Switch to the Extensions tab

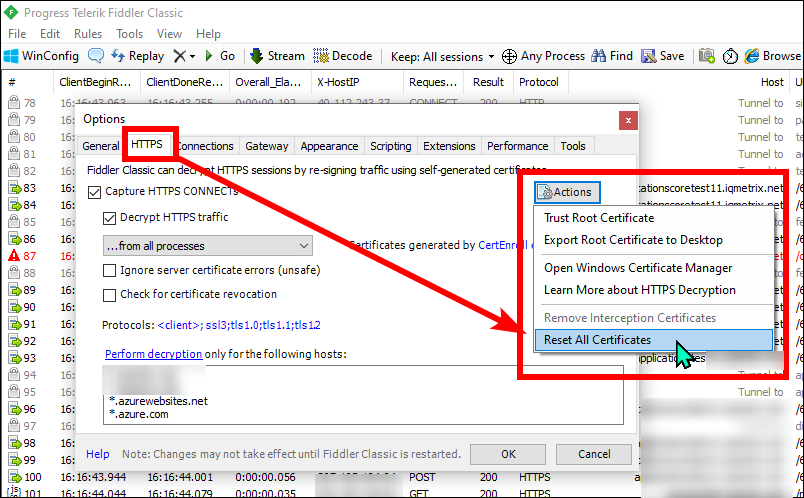[x=449, y=146]
